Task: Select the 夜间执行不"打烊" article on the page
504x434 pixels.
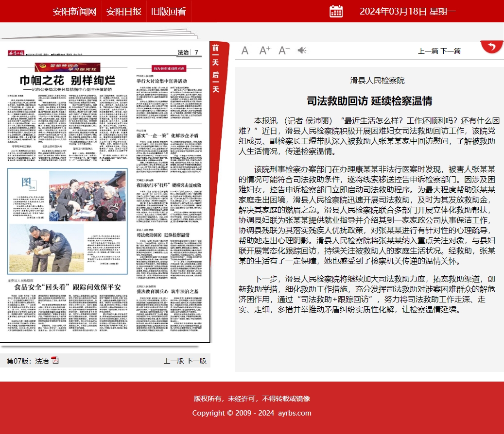Action: click(x=169, y=185)
